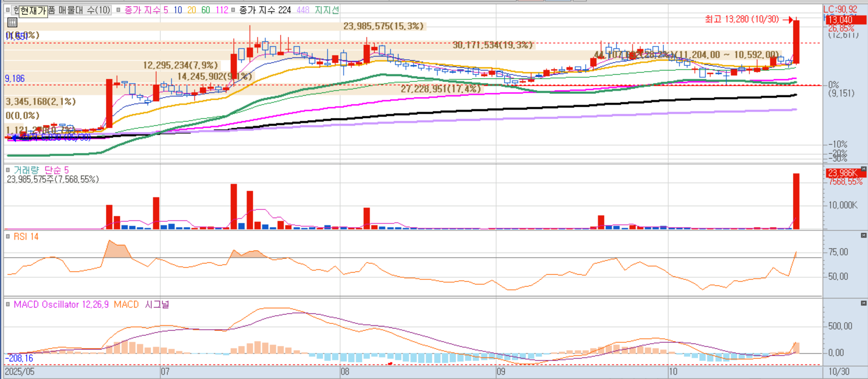Viewport: 868px width, 379px height.
Task: Click the 50.00 RSI axis label
Action: click(838, 276)
